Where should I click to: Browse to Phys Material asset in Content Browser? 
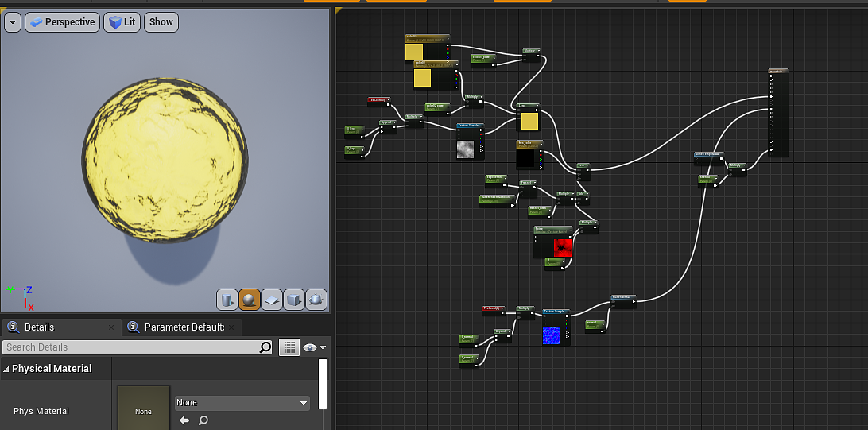pos(203,420)
